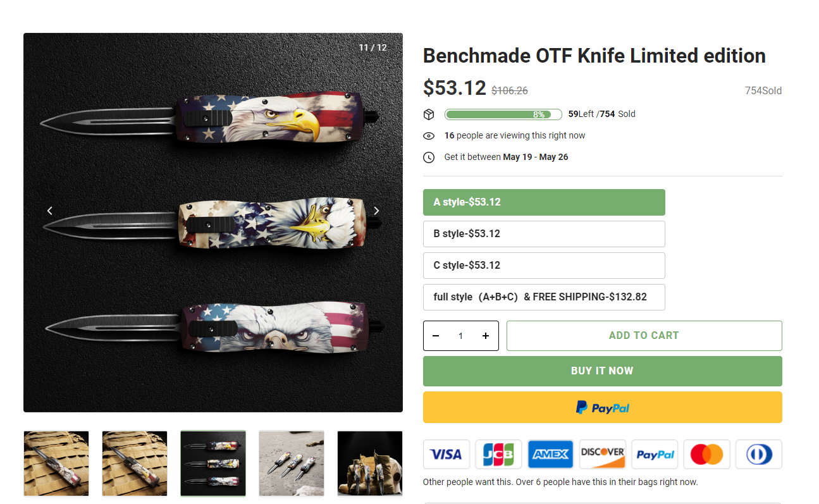The image size is (819, 504).
Task: Click the Add to Cart button
Action: [x=644, y=336]
